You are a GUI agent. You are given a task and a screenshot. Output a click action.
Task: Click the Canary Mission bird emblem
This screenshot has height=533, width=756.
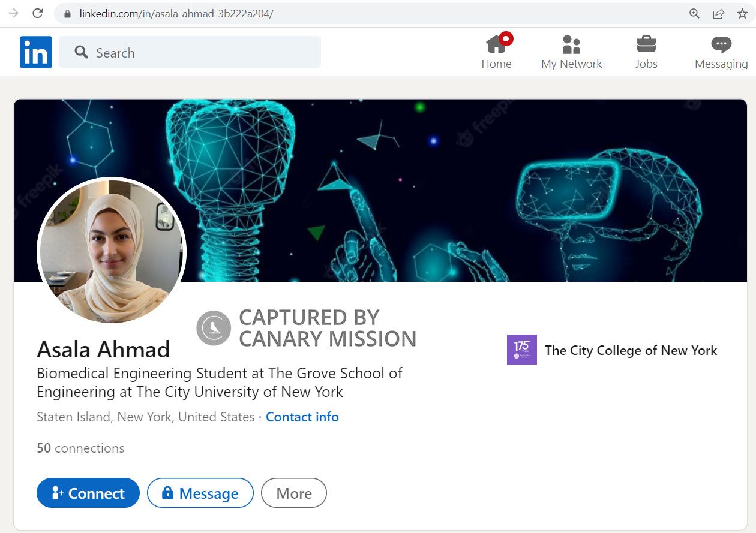[214, 327]
